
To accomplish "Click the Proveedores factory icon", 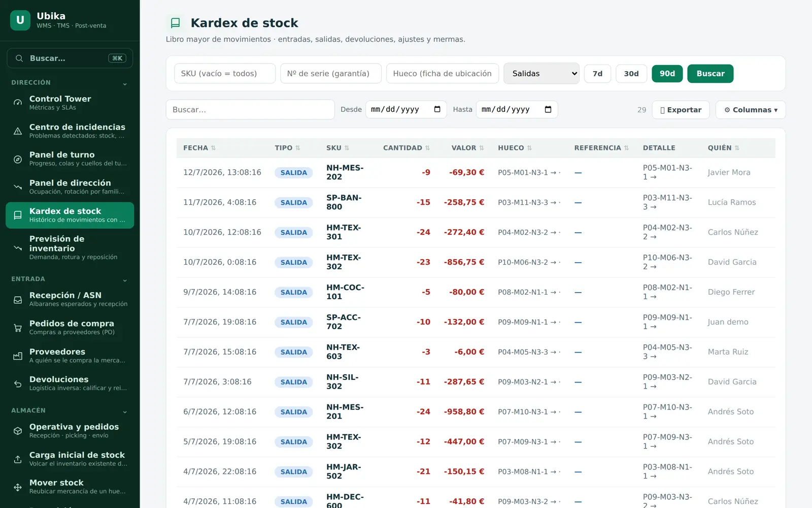I will [x=18, y=356].
